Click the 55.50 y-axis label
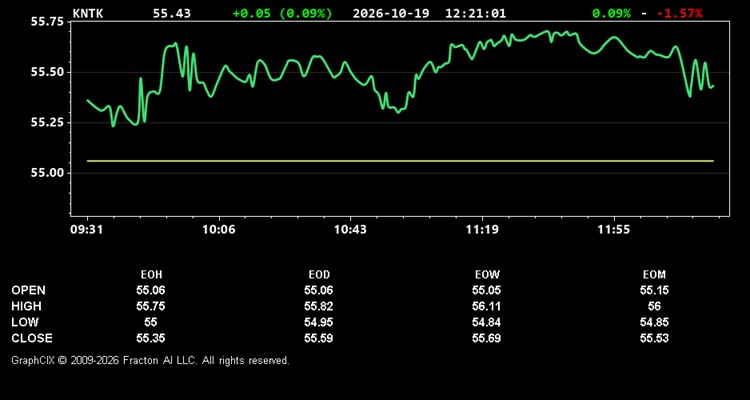The width and height of the screenshot is (750, 400). [48, 72]
